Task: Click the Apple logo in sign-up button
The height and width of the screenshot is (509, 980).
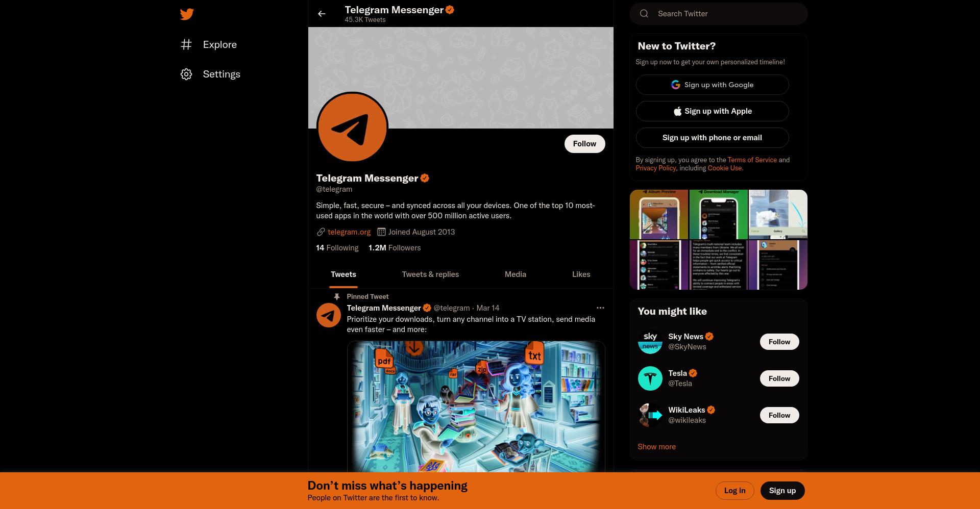Action: (x=677, y=111)
